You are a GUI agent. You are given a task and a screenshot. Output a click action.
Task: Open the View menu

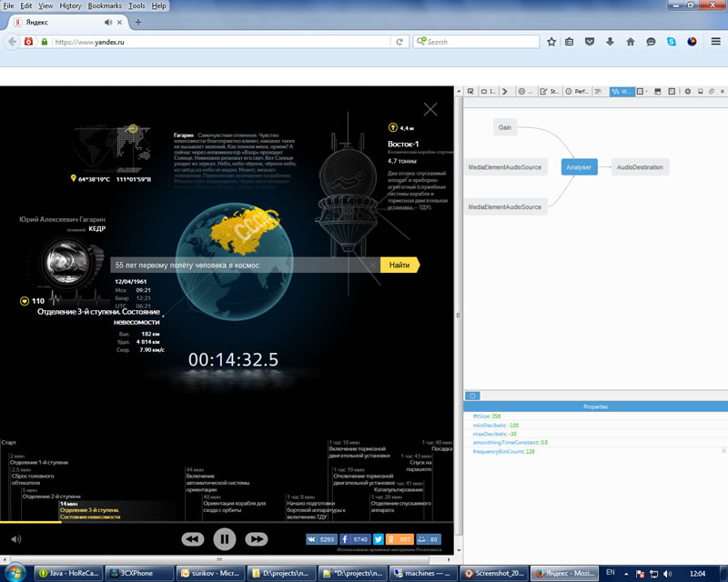[45, 5]
